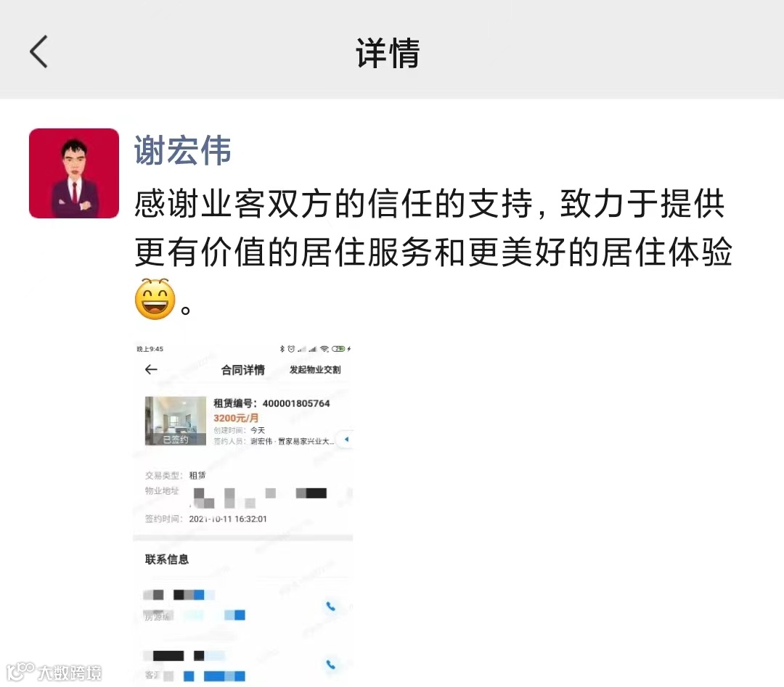Open the property photo marked 已签约
This screenshot has width=784, height=687.
pos(176,421)
